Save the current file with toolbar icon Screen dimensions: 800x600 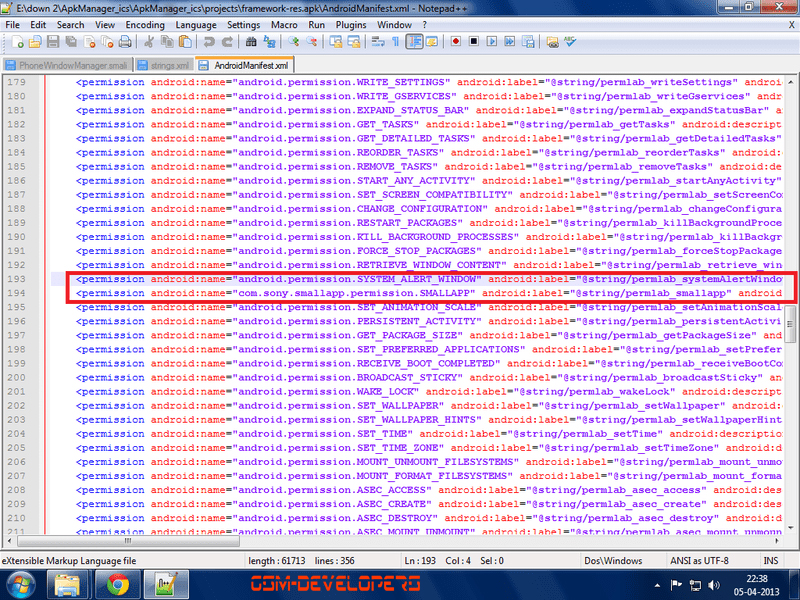click(x=53, y=42)
